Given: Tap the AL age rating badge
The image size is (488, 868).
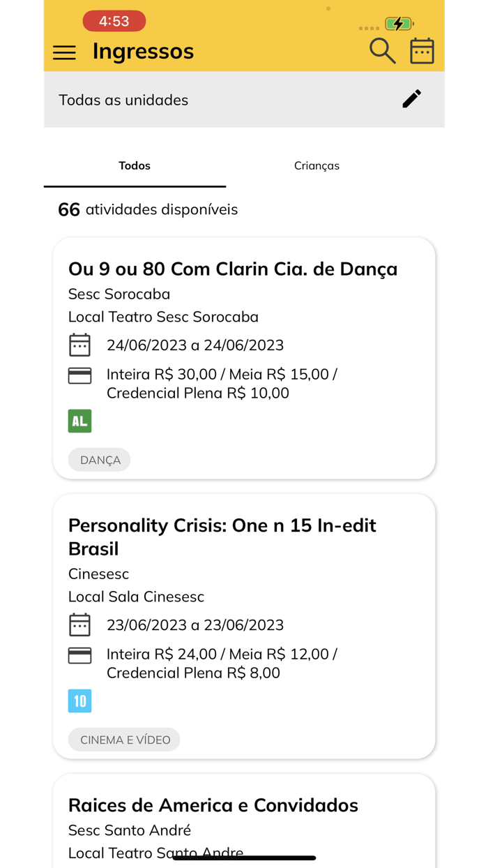Looking at the screenshot, I should [x=79, y=421].
